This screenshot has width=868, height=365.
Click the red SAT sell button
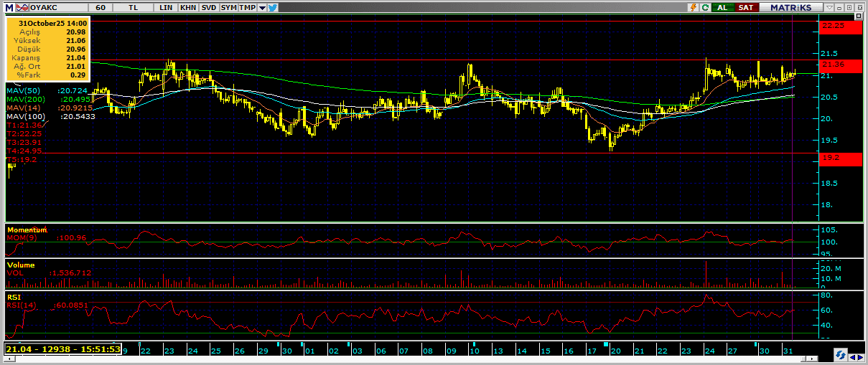[746, 7]
